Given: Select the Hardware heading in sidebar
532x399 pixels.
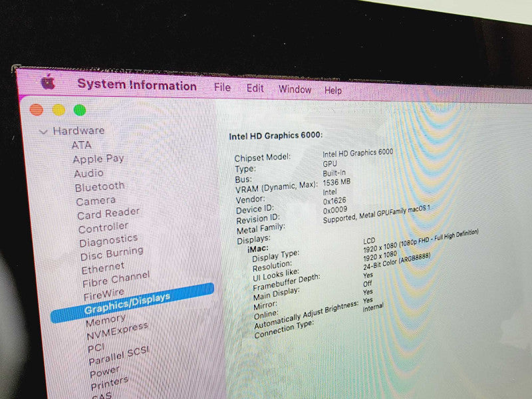Looking at the screenshot, I should 78,130.
